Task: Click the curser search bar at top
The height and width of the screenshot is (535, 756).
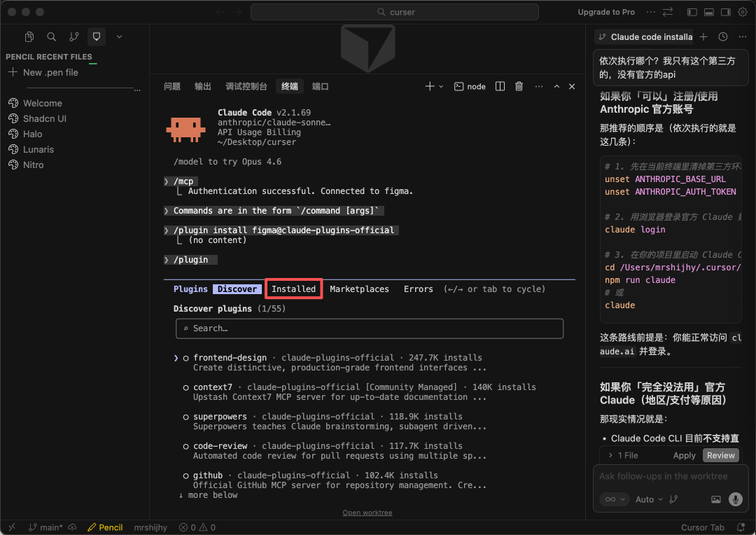Action: pos(394,12)
